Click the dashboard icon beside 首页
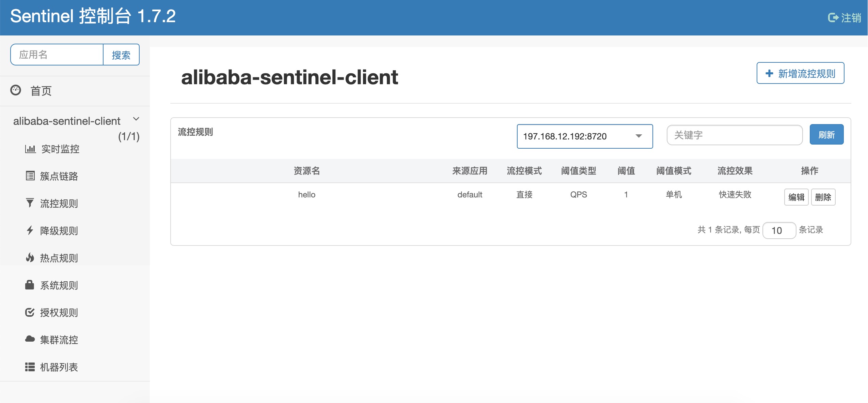The width and height of the screenshot is (868, 403). click(16, 90)
